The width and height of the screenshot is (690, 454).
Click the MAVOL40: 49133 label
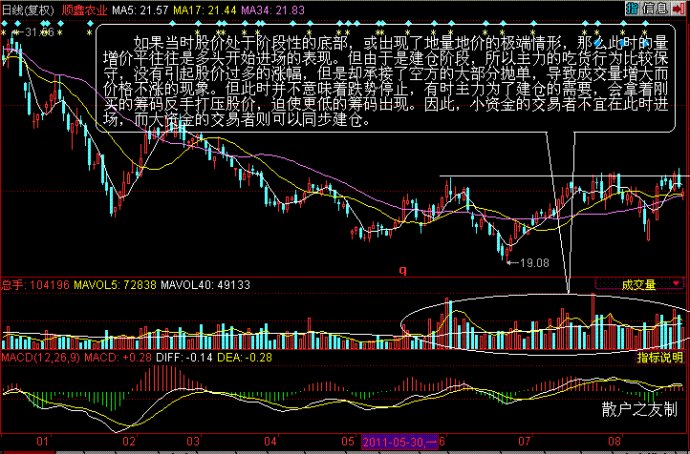(x=205, y=285)
